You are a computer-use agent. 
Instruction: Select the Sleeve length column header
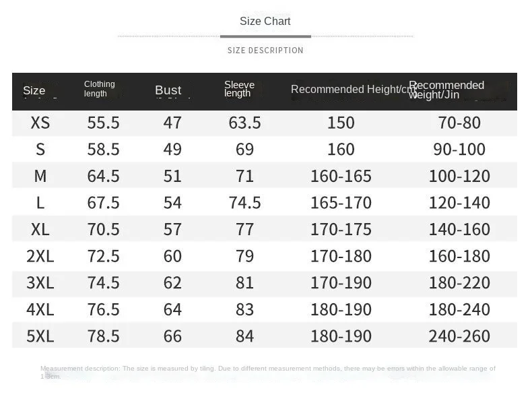(x=239, y=89)
